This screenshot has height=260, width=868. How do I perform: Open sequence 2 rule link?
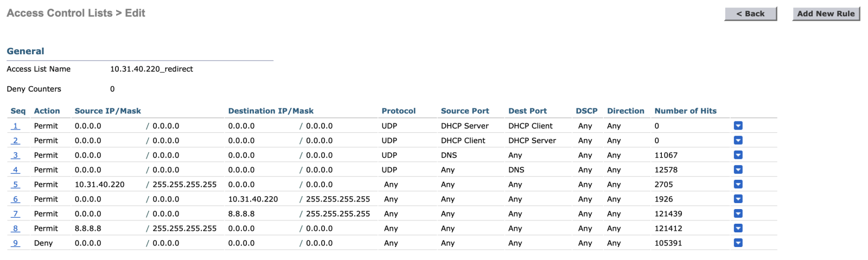point(15,140)
